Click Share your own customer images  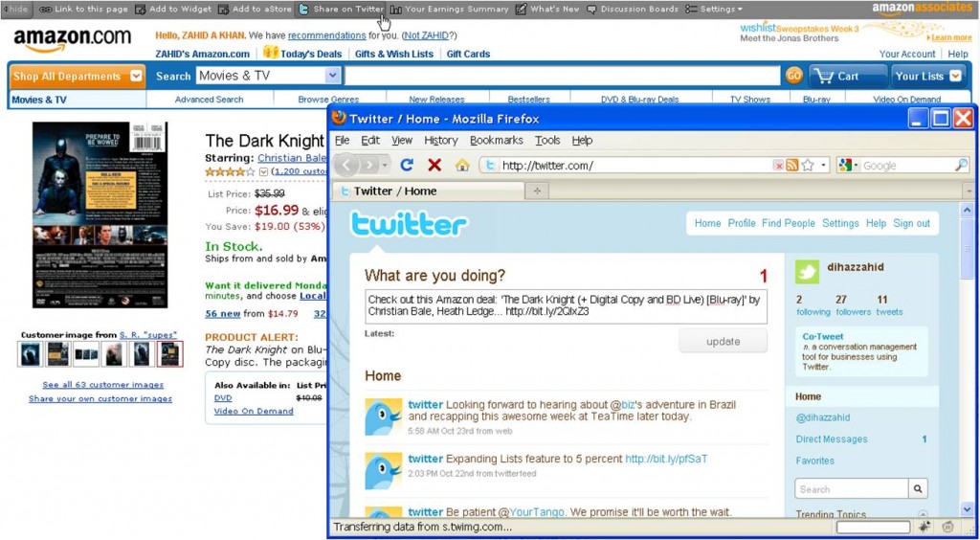coord(100,398)
